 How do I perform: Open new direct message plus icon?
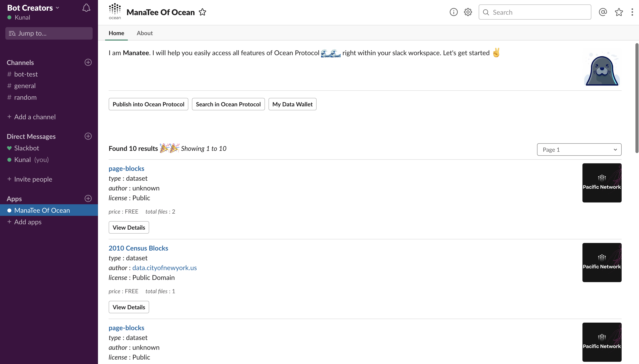[88, 136]
